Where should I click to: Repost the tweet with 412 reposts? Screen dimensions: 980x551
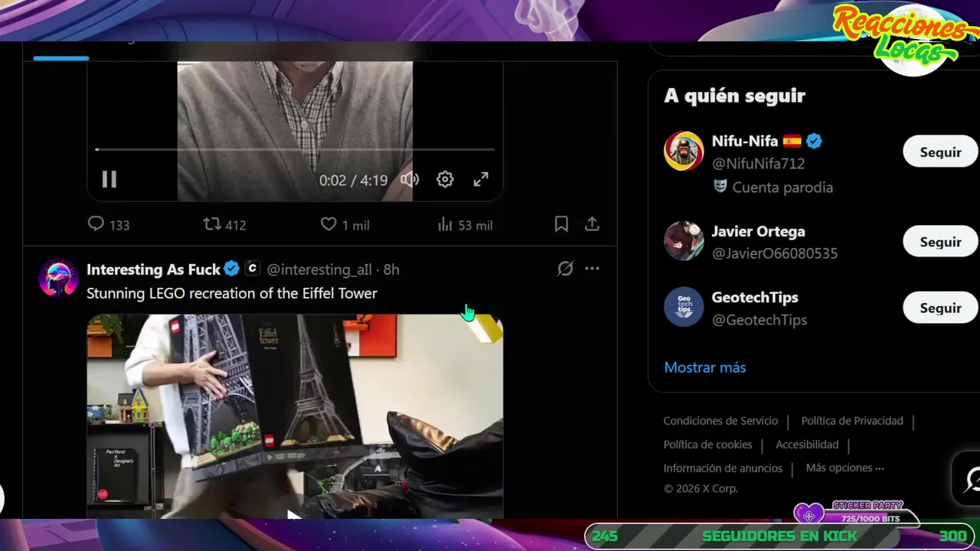click(224, 224)
